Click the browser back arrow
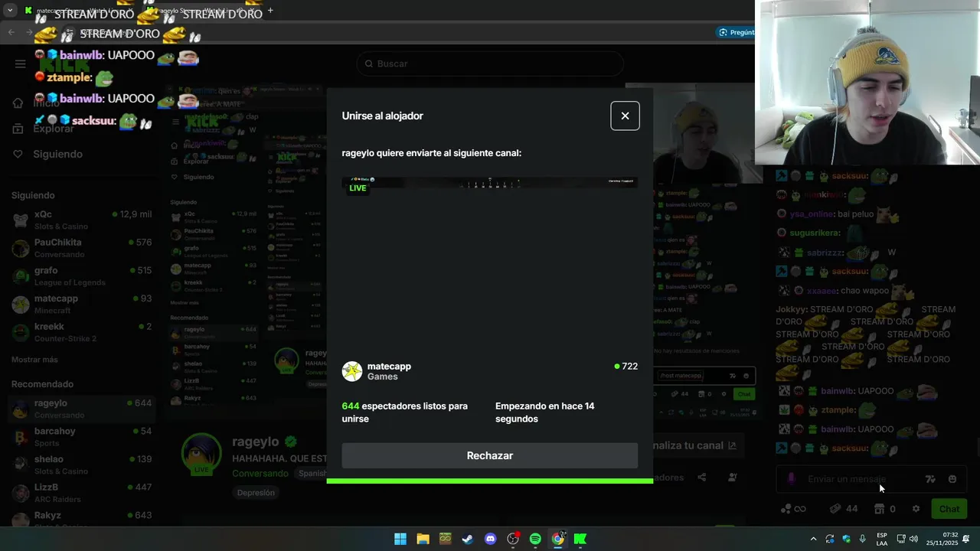 point(11,32)
